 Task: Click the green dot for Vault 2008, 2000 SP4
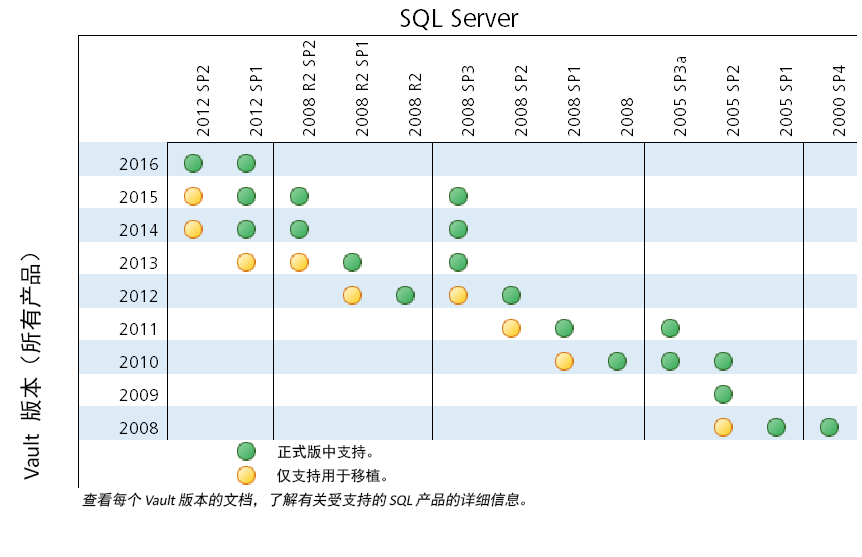tap(829, 427)
